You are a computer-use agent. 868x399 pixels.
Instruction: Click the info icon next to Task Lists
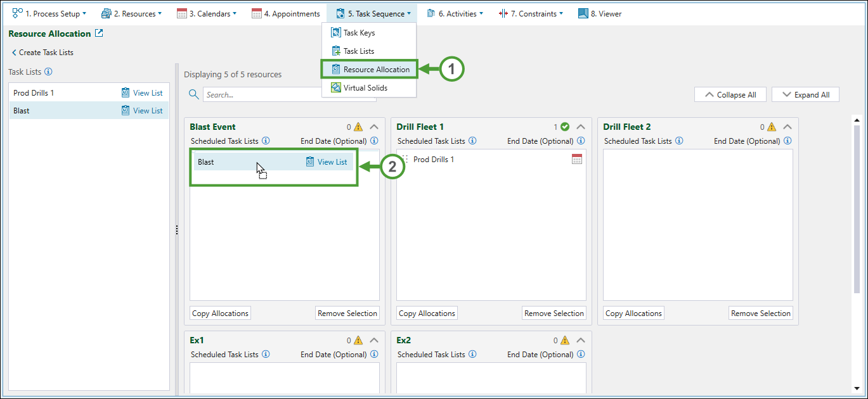pyautogui.click(x=48, y=72)
